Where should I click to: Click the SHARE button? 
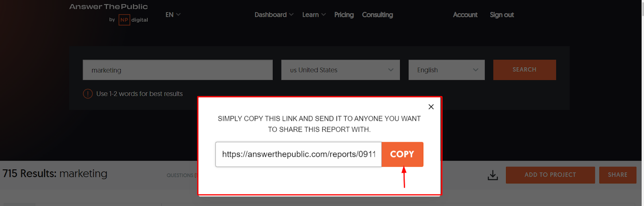coord(617,175)
